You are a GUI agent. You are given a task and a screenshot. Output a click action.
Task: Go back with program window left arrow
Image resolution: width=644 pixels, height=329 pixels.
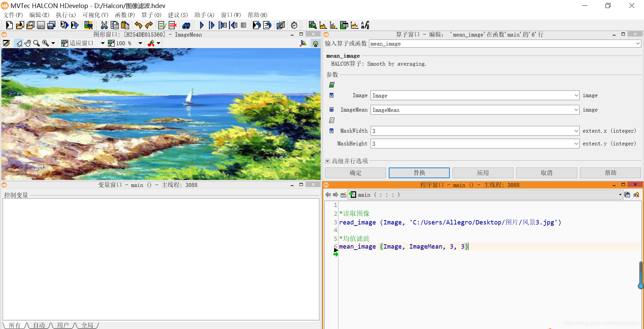click(x=328, y=195)
